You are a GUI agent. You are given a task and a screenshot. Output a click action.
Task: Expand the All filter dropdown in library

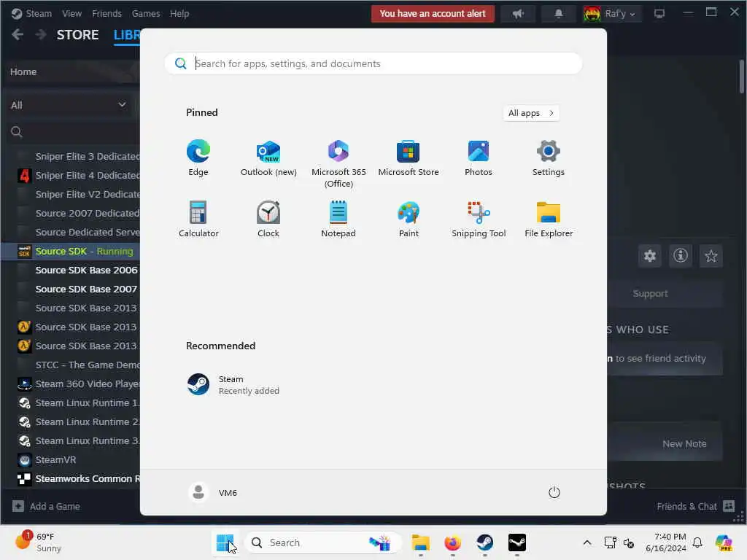(69, 105)
